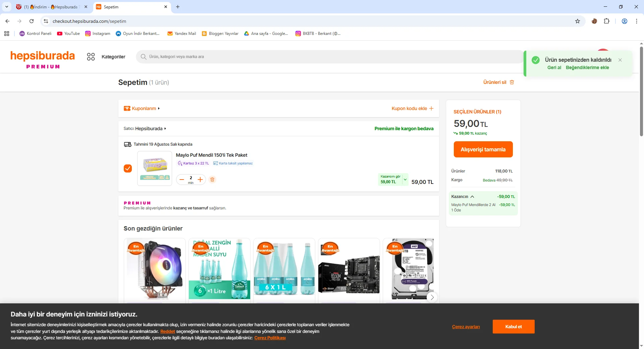Viewport: 644px width, 349px height.
Task: Click plus icon next to Kupon kodu ekle
Action: [431, 108]
